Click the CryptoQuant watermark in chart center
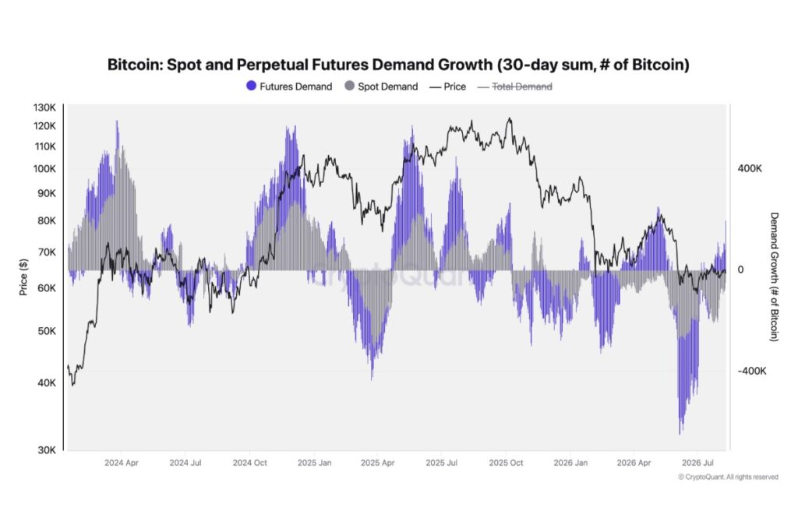 pyautogui.click(x=392, y=277)
